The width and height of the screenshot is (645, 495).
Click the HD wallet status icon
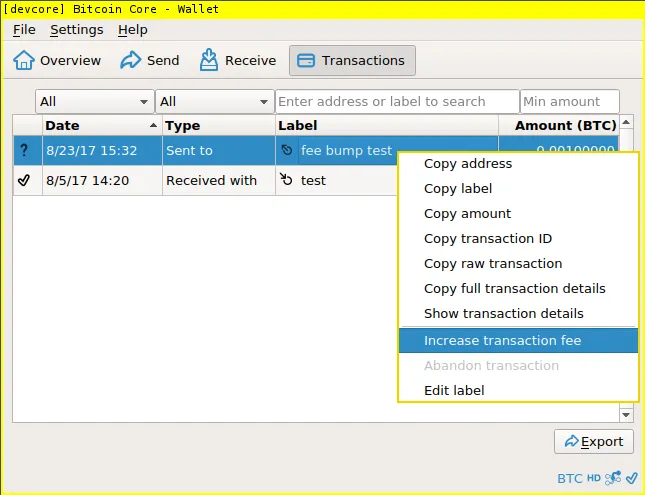coord(594,478)
